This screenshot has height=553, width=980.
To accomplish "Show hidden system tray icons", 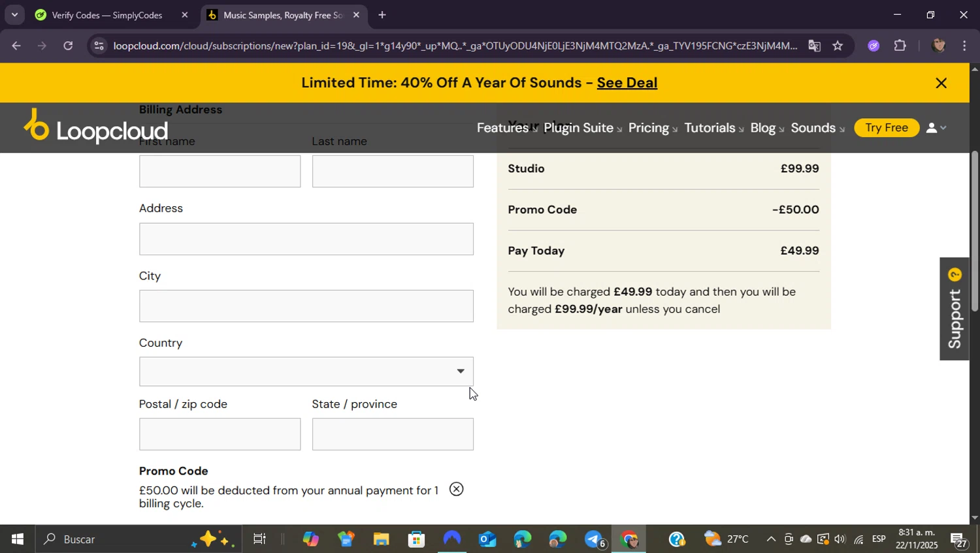I will click(x=771, y=539).
